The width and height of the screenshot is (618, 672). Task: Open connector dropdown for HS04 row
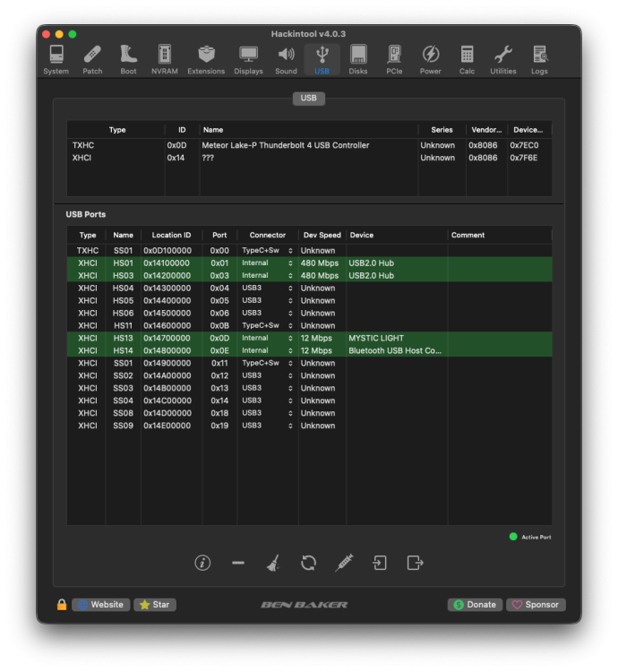(x=267, y=288)
